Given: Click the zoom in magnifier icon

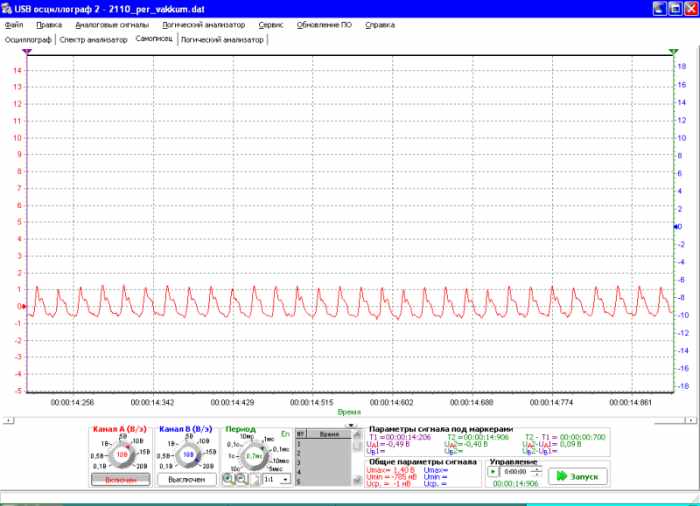Looking at the screenshot, I should [228, 479].
